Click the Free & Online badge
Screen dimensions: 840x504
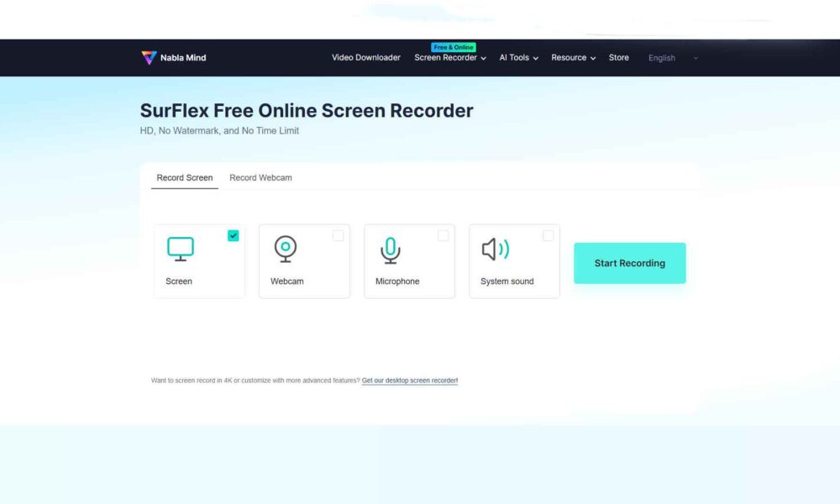454,47
